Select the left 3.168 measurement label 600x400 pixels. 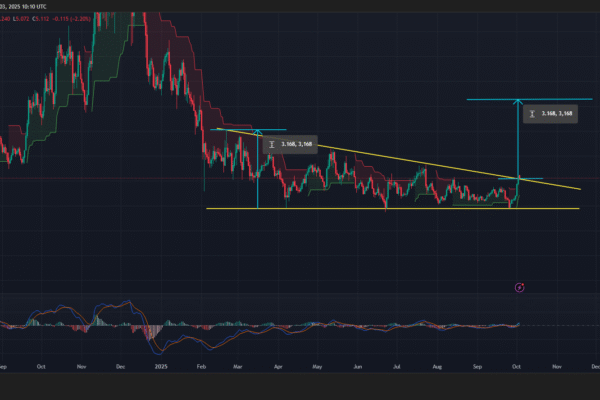tap(288, 144)
